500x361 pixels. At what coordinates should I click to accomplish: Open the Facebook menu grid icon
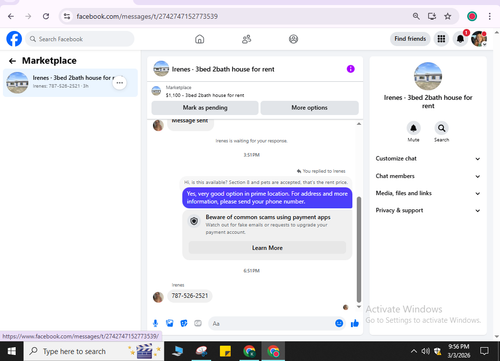[x=441, y=39]
